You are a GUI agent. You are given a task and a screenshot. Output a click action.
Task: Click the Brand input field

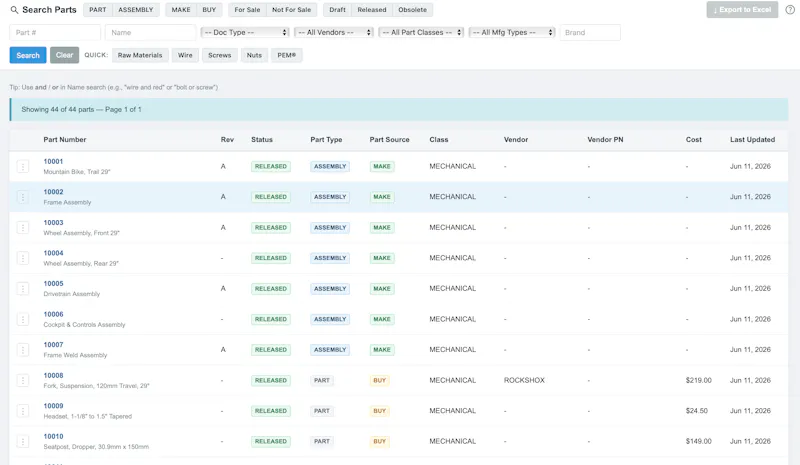590,33
